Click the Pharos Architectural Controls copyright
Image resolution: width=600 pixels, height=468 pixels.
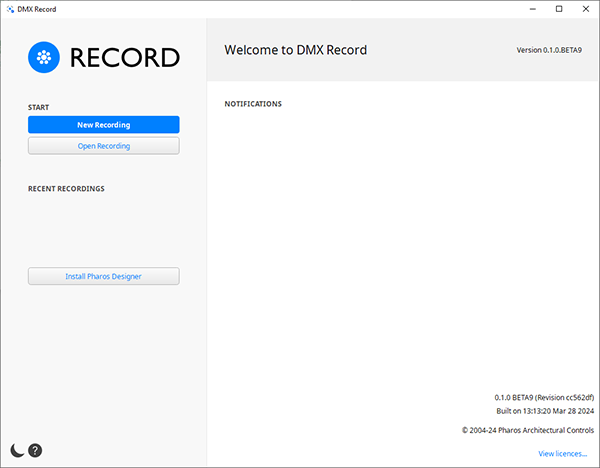(528, 430)
